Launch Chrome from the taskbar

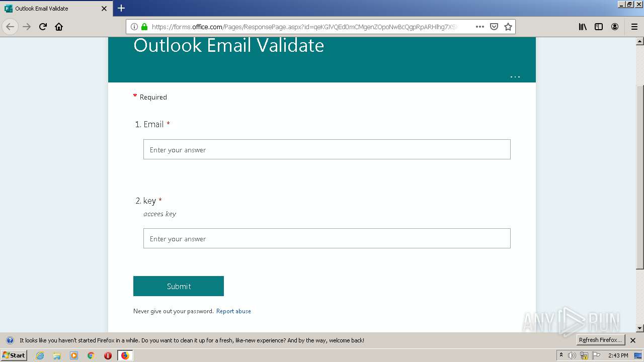click(91, 355)
